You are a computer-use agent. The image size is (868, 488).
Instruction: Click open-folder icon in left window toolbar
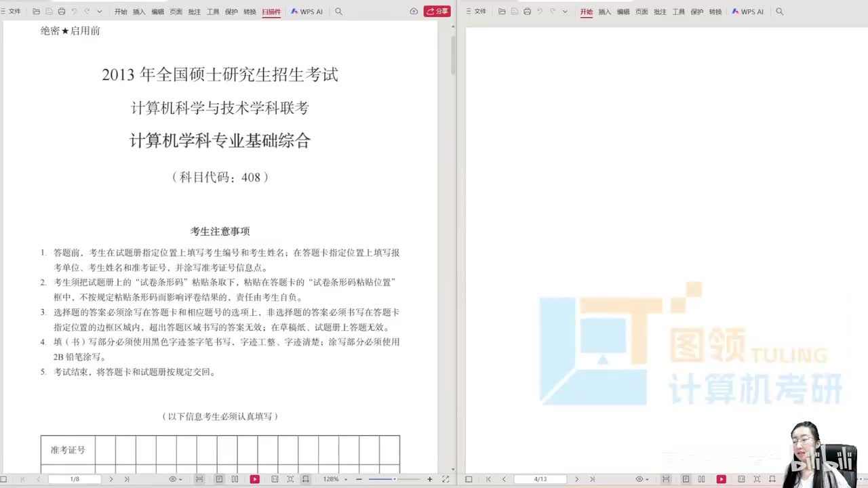(x=37, y=12)
